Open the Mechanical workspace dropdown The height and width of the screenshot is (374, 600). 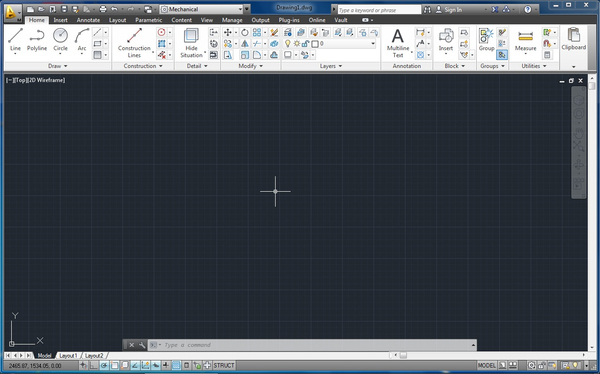click(202, 9)
